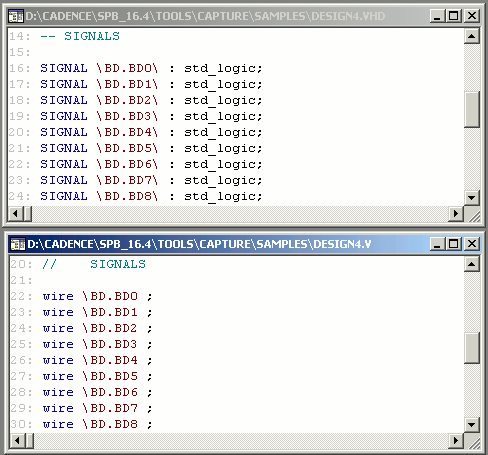Place cursor on SIGNAL \BD.BD4\ line

tap(151, 132)
